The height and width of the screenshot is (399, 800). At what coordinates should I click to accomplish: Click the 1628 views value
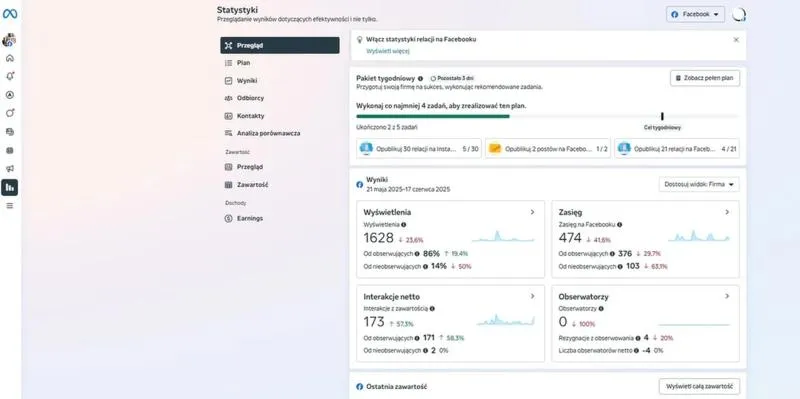click(379, 238)
